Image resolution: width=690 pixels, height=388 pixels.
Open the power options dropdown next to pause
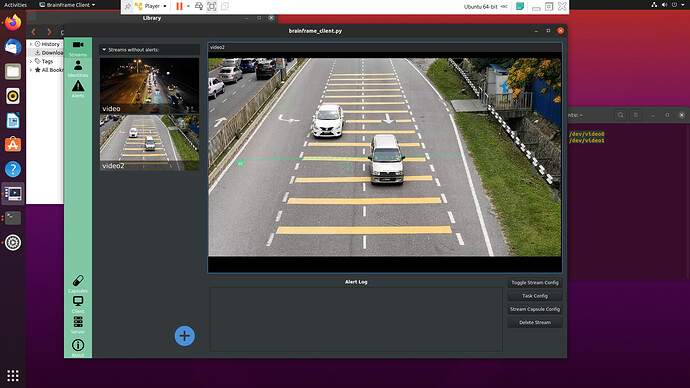(188, 6)
